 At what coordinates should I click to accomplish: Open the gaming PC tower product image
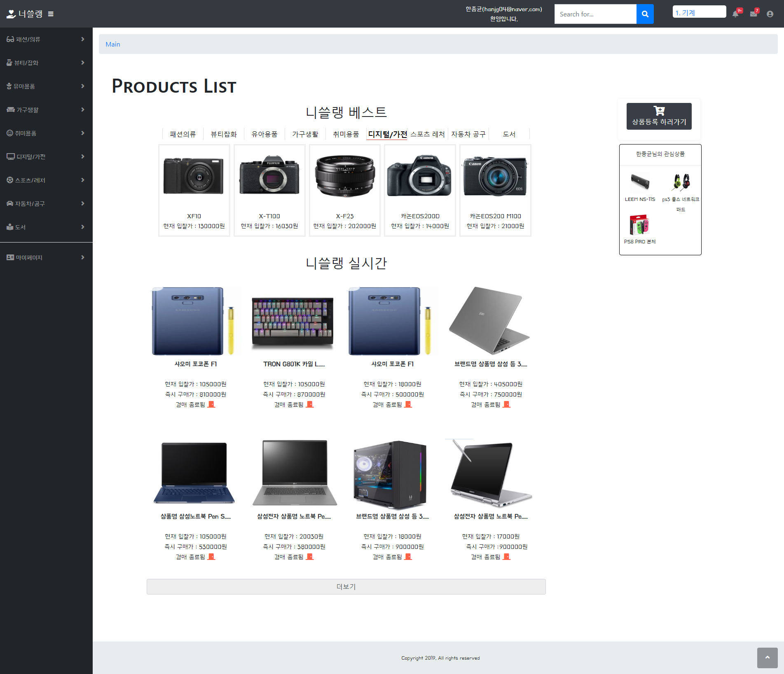390,475
